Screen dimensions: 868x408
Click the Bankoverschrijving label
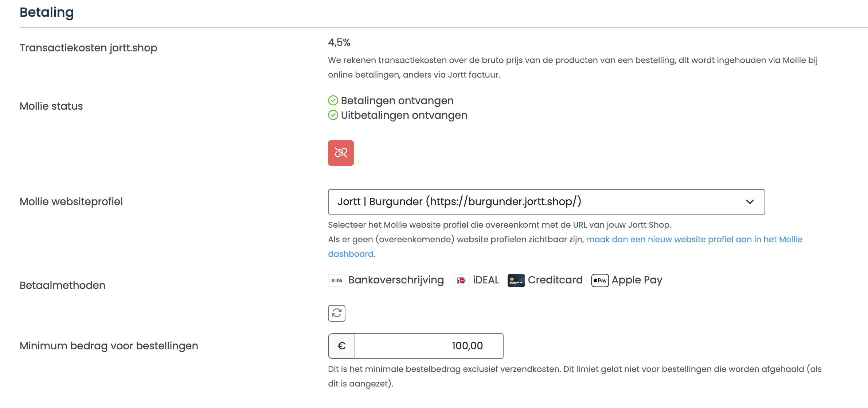396,280
